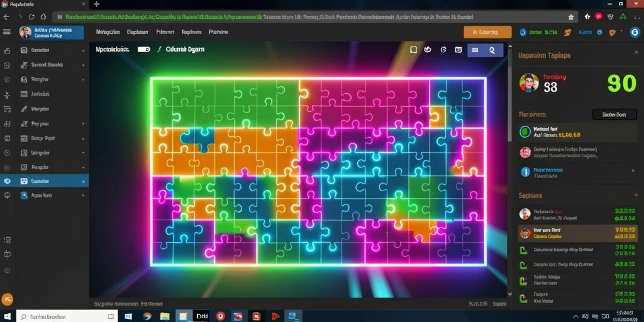Screen dimensions: 644x322
Task: Click the lotus-shaped icon in the puzzle toolbar
Action: pyautogui.click(x=428, y=50)
